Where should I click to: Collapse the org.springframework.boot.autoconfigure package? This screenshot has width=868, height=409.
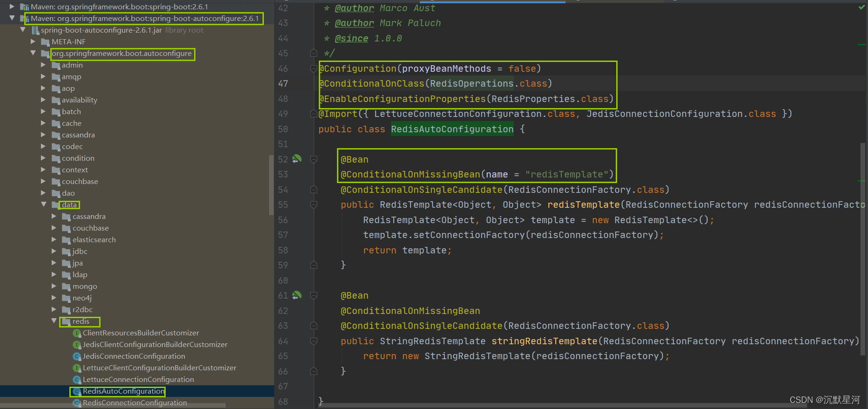pyautogui.click(x=33, y=53)
